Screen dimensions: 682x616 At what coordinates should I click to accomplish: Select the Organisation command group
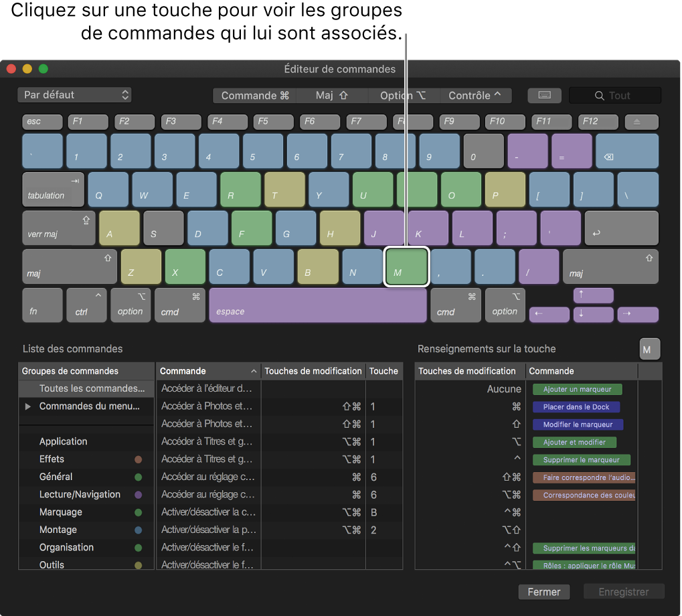pos(86,547)
